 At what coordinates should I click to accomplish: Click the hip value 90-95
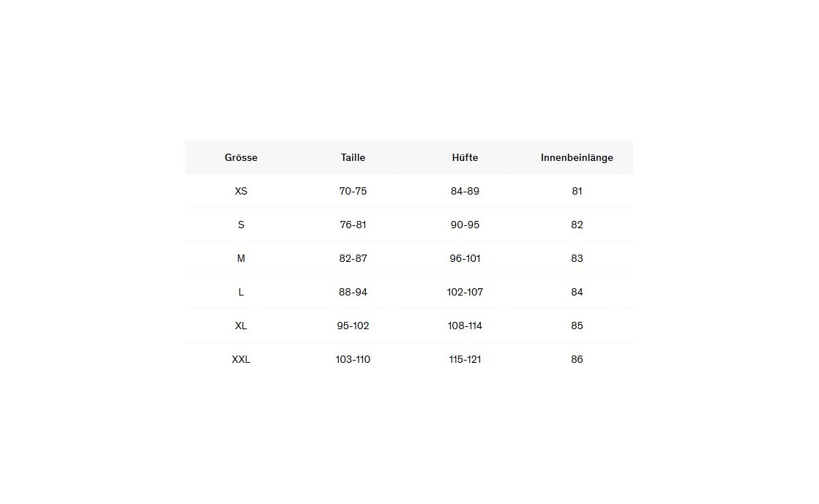click(465, 225)
